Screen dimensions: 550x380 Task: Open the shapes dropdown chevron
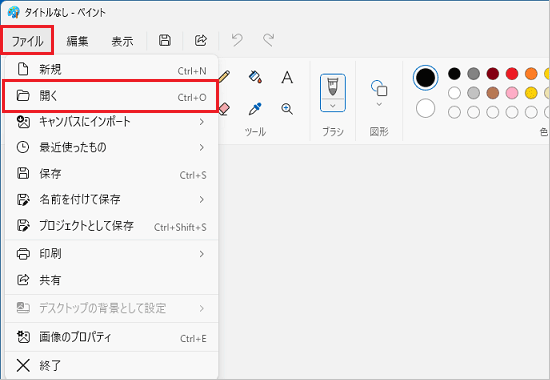pyautogui.click(x=379, y=104)
